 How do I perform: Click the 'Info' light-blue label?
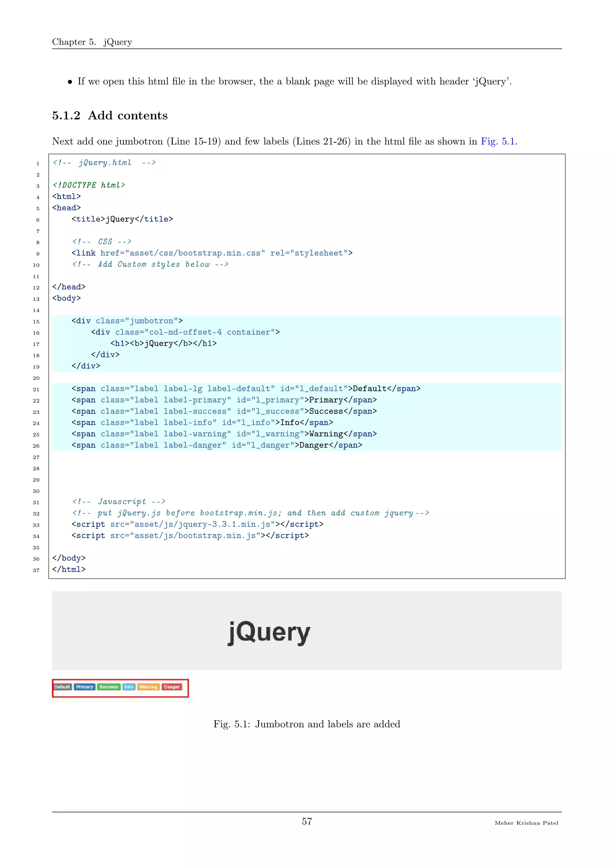(129, 687)
